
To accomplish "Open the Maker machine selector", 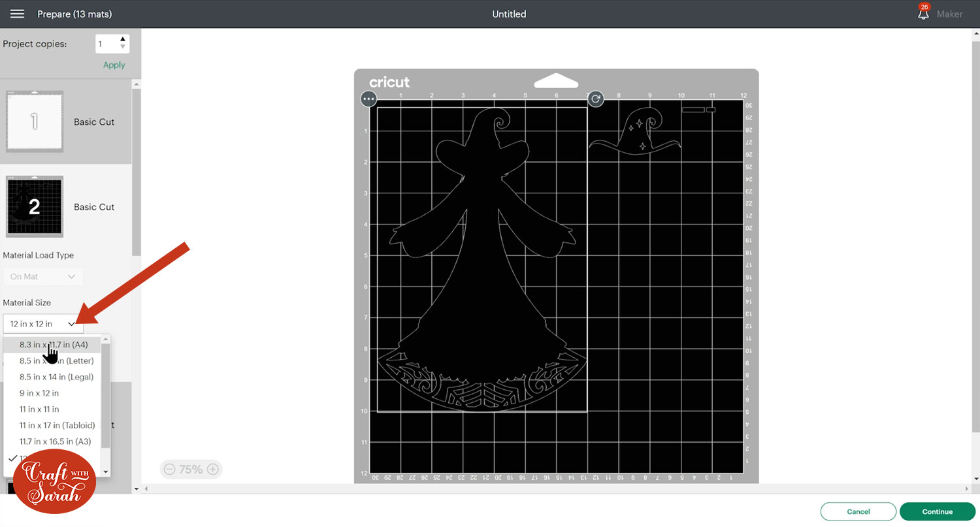I will tap(949, 14).
